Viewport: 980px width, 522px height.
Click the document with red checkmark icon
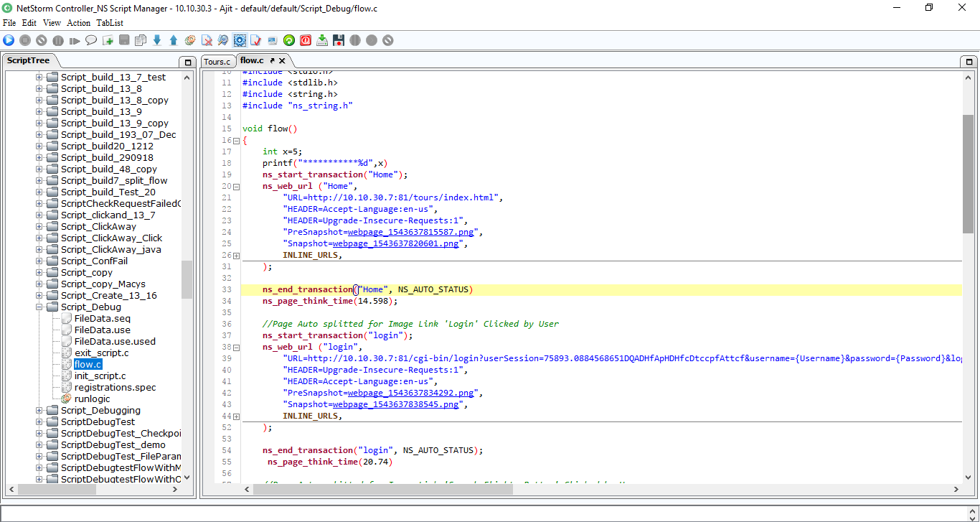tap(256, 40)
